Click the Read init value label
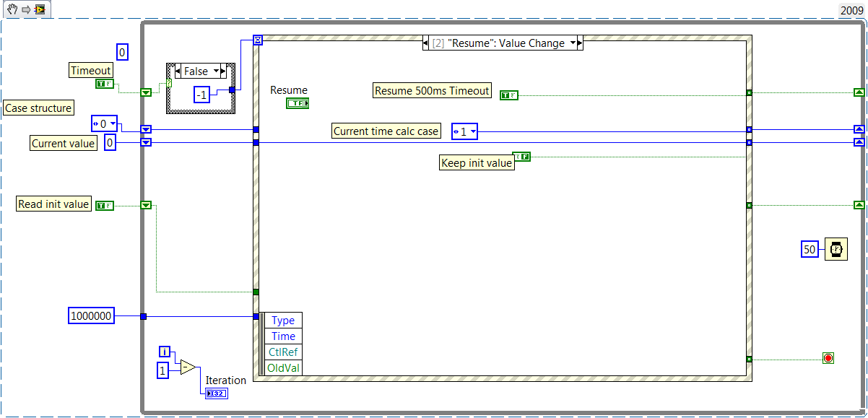The width and height of the screenshot is (868, 418). point(53,204)
